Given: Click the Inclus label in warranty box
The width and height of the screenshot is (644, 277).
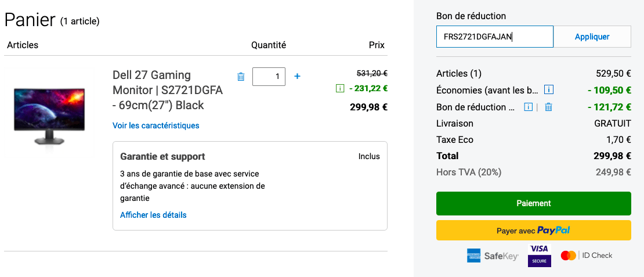Looking at the screenshot, I should click(x=369, y=157).
